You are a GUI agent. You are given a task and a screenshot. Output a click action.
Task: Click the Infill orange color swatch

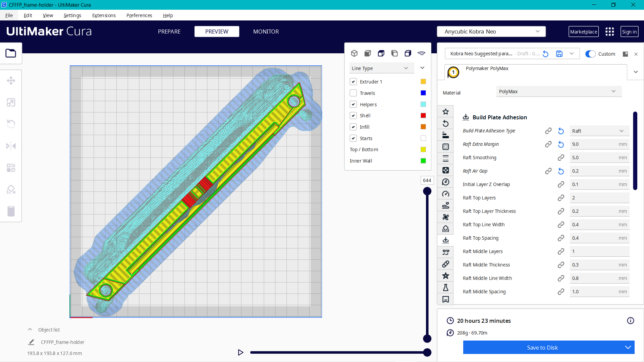[423, 127]
